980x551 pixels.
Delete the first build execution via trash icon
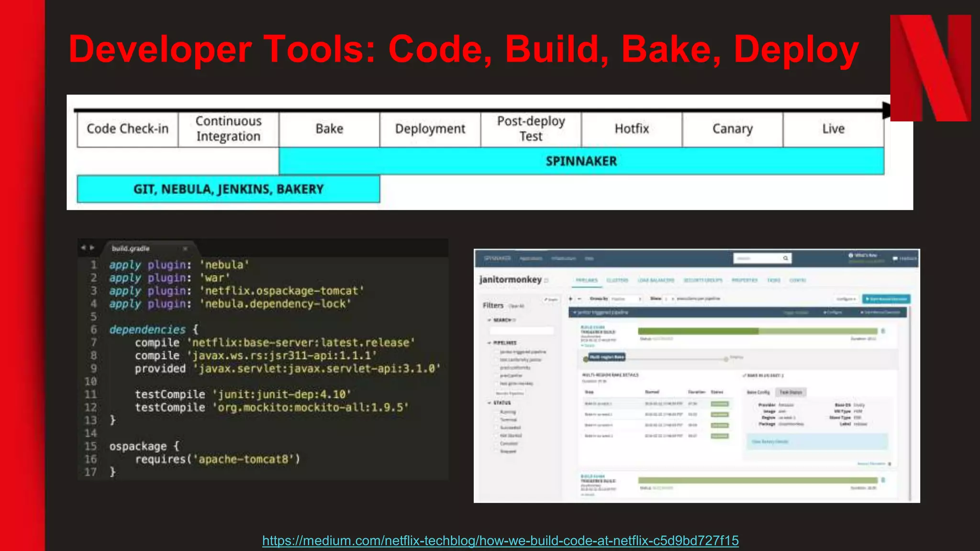[x=883, y=331]
